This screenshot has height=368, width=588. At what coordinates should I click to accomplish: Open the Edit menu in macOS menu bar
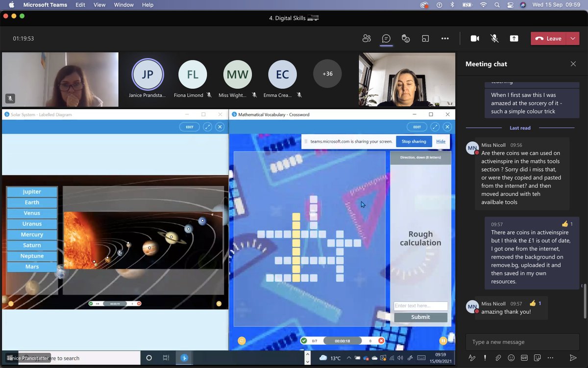(80, 5)
